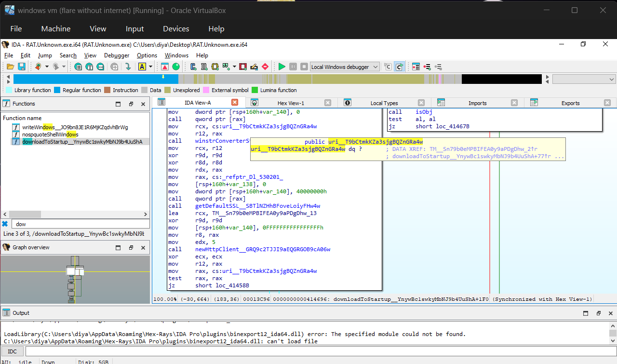
Task: Expand the jump back history dropdown arrow
Action: point(47,67)
